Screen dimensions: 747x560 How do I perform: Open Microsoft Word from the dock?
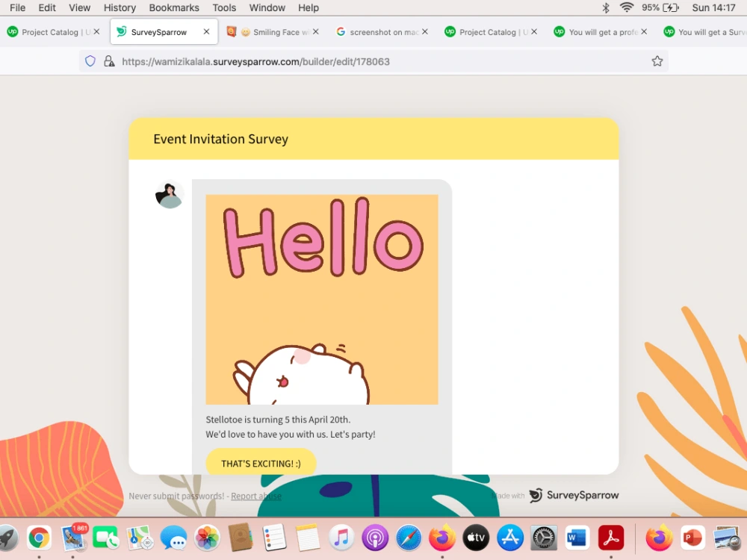(x=577, y=538)
